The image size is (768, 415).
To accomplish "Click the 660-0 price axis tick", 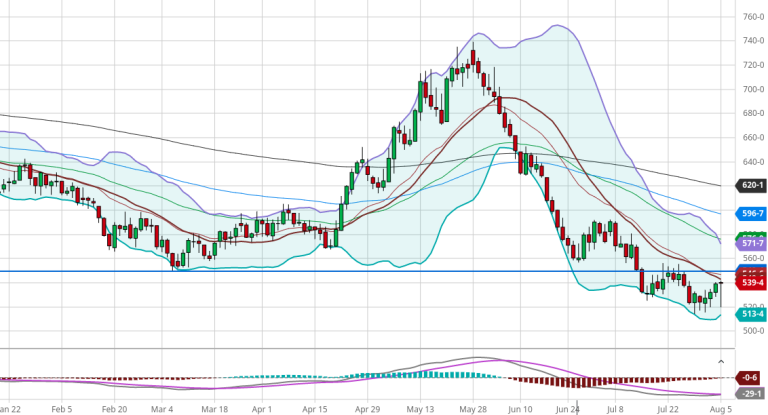I will tap(753, 137).
